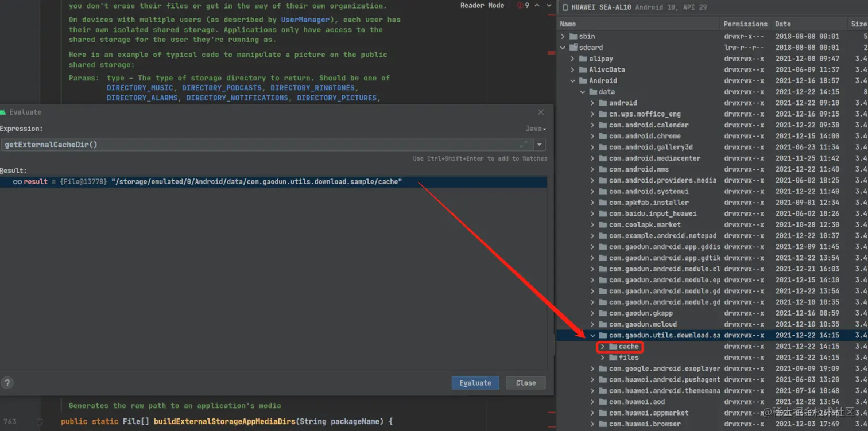Select the com.baidu.input_huawei row
868x431 pixels.
tap(712, 213)
